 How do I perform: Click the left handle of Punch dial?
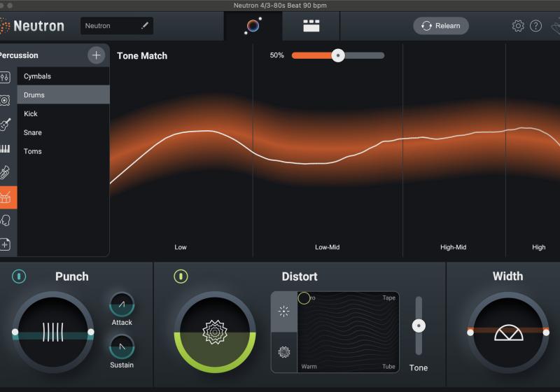click(15, 332)
